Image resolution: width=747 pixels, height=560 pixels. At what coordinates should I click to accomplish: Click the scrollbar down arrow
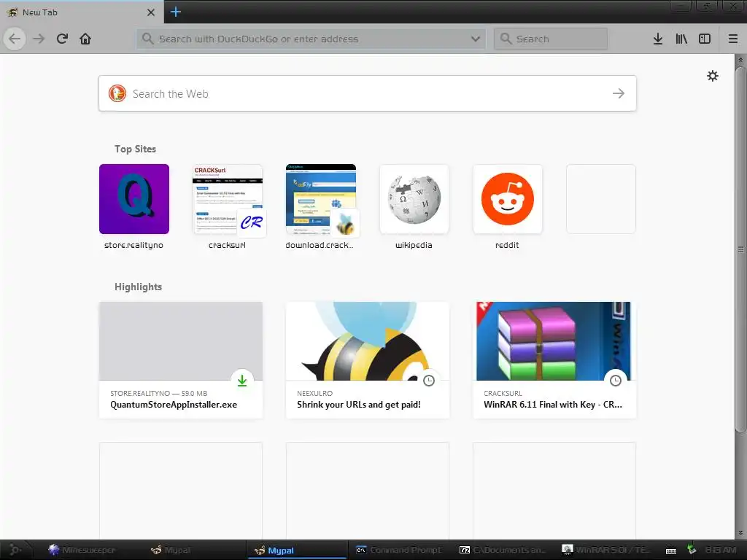740,533
